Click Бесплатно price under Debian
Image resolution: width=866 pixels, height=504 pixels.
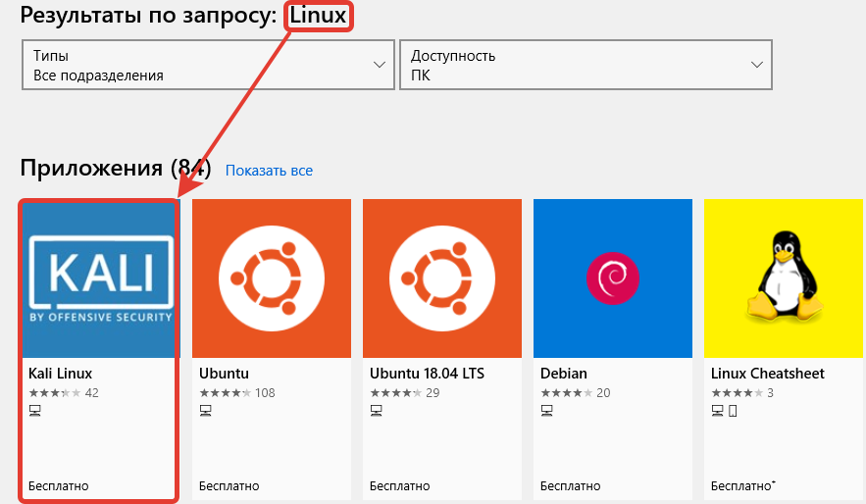571,486
